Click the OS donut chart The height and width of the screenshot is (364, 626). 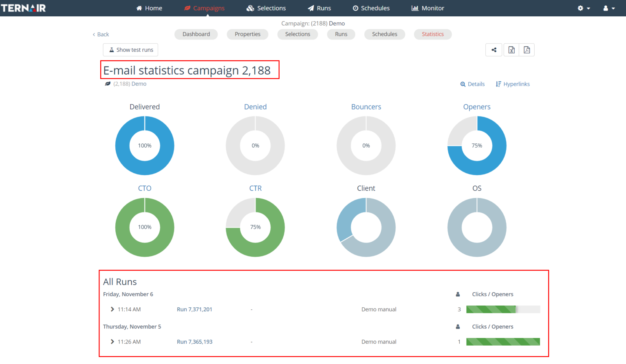477,227
